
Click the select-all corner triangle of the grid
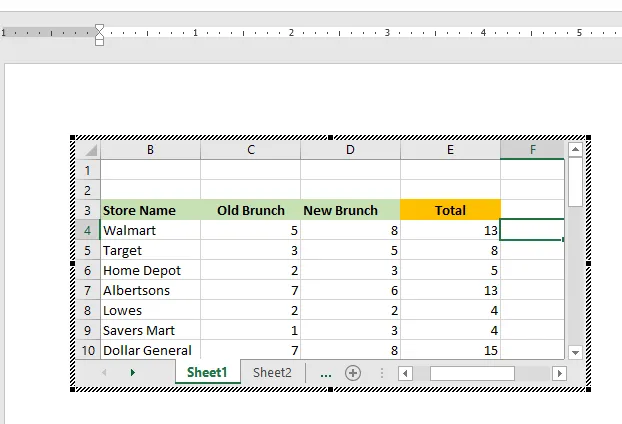pos(91,150)
